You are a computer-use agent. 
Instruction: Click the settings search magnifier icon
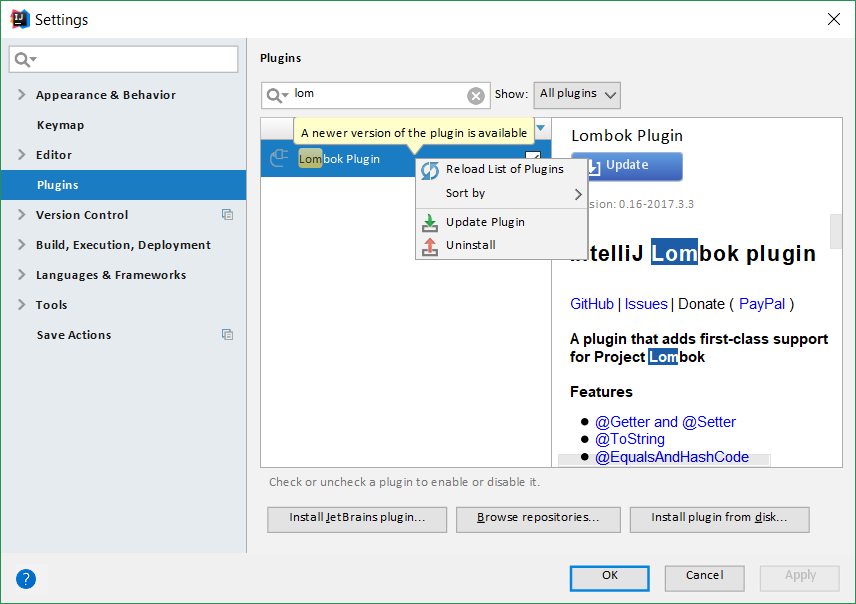coord(25,59)
